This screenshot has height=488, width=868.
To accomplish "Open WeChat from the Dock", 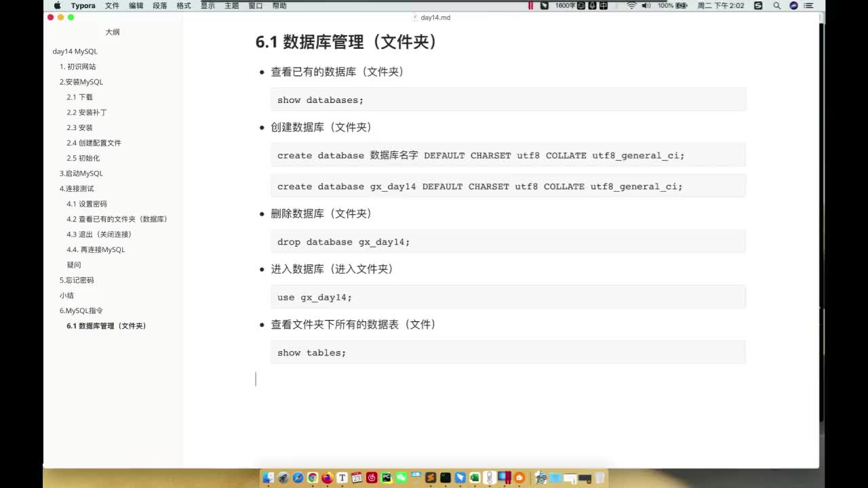I will pyautogui.click(x=401, y=477).
